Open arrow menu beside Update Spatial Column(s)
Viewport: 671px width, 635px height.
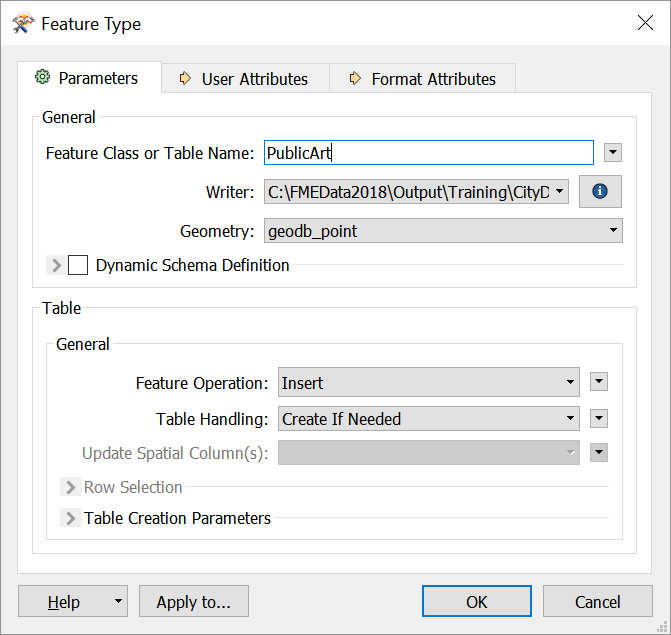pos(599,452)
